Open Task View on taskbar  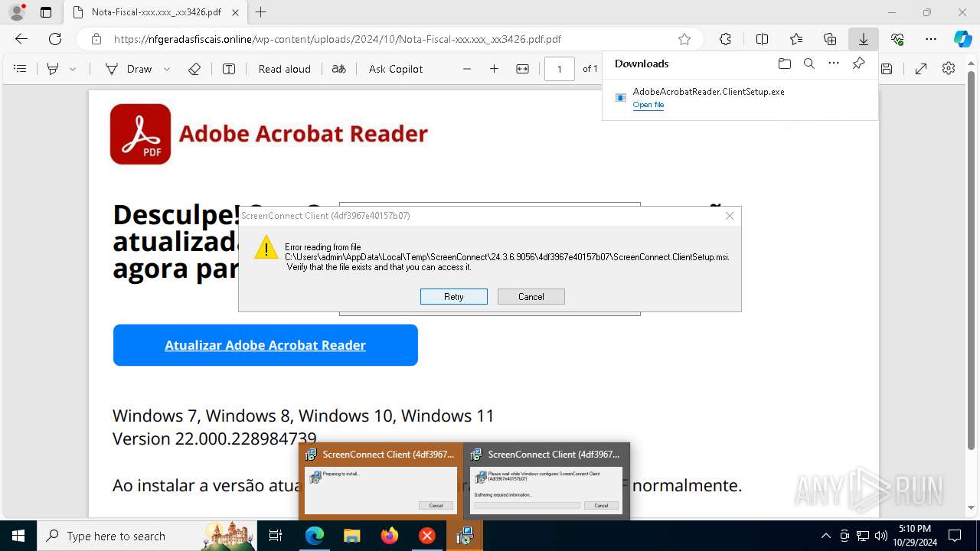click(x=276, y=536)
